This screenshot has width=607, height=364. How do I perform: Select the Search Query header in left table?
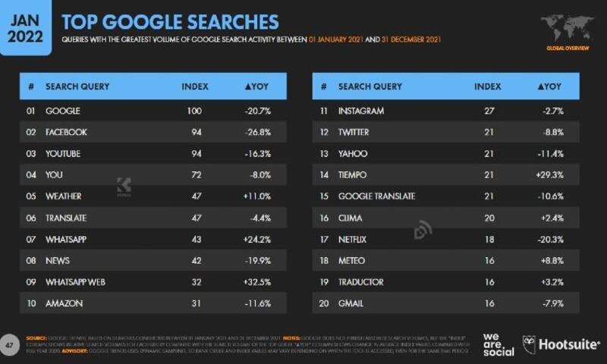77,86
